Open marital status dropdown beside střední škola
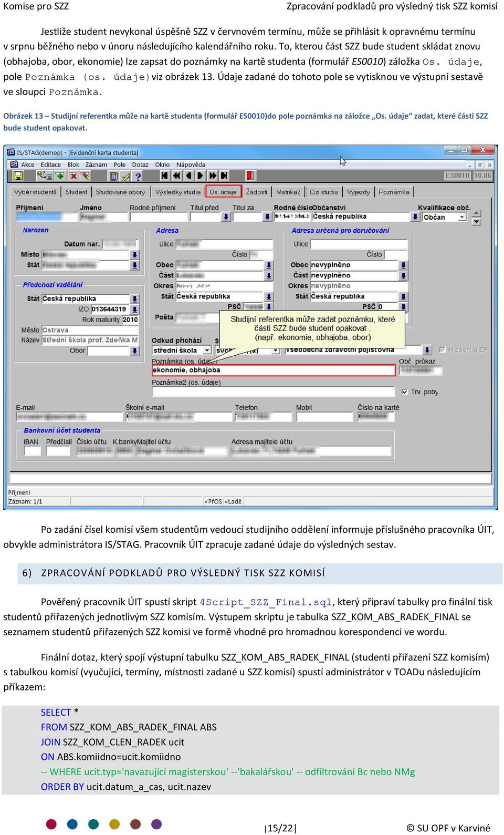 click(275, 350)
